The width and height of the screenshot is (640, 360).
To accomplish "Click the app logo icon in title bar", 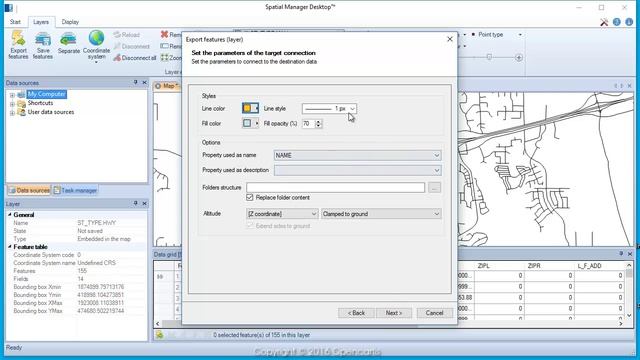I will point(9,7).
